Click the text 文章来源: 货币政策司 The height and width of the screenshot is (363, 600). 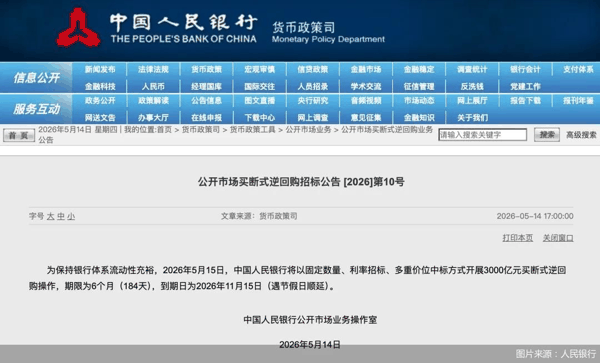click(259, 216)
